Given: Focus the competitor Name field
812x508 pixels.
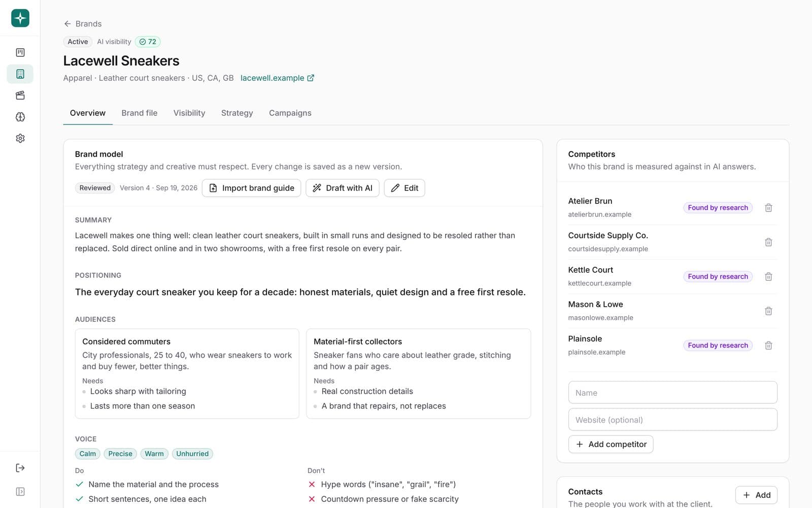Looking at the screenshot, I should coord(673,393).
